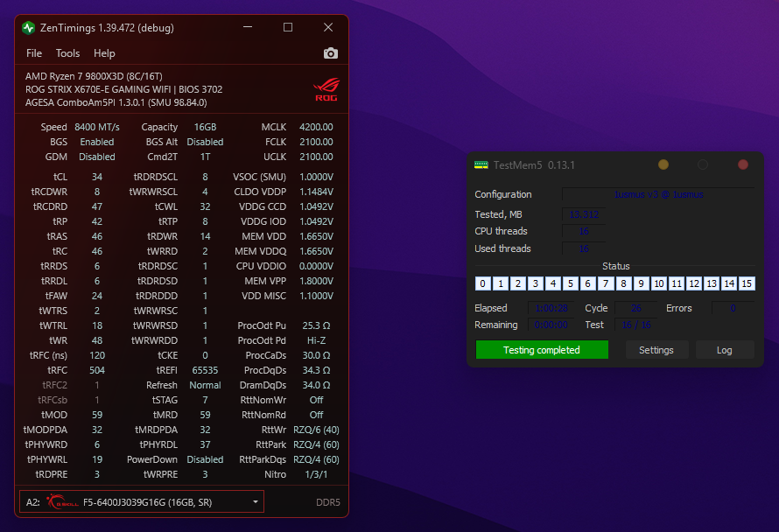Select thread status box 11
Image resolution: width=779 pixels, height=532 pixels.
click(677, 283)
